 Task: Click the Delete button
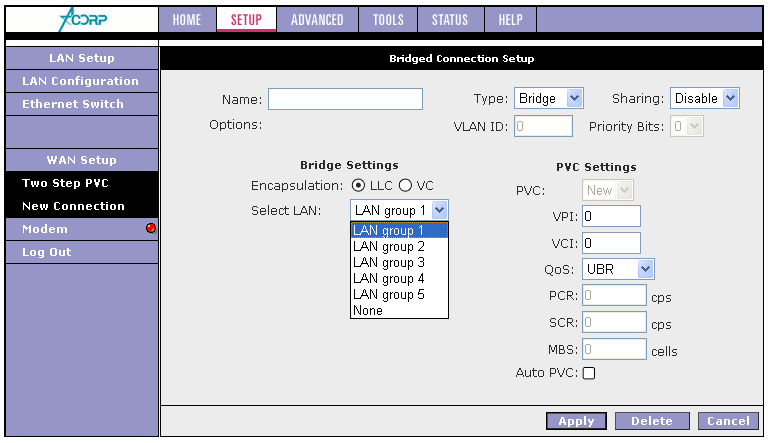(x=651, y=421)
